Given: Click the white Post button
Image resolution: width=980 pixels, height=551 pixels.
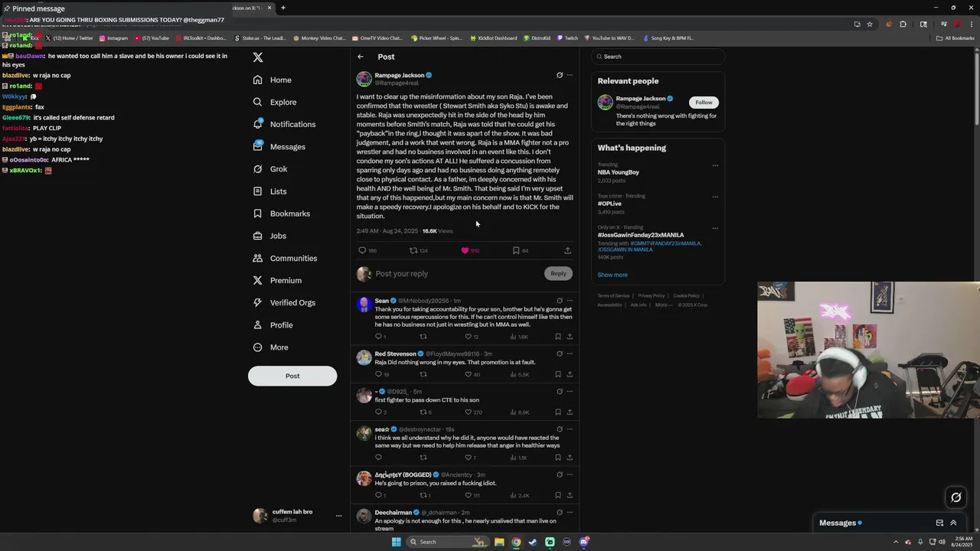Looking at the screenshot, I should (x=292, y=376).
